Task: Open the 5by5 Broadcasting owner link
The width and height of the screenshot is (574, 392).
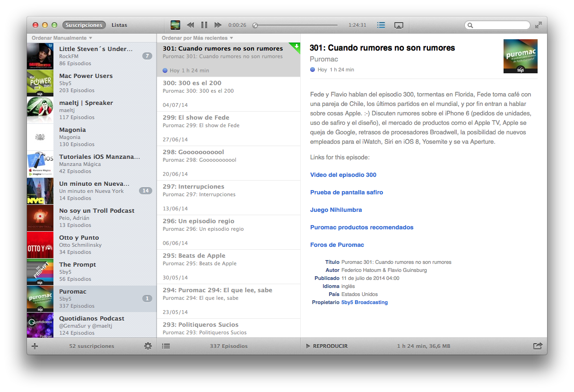Action: 365,302
